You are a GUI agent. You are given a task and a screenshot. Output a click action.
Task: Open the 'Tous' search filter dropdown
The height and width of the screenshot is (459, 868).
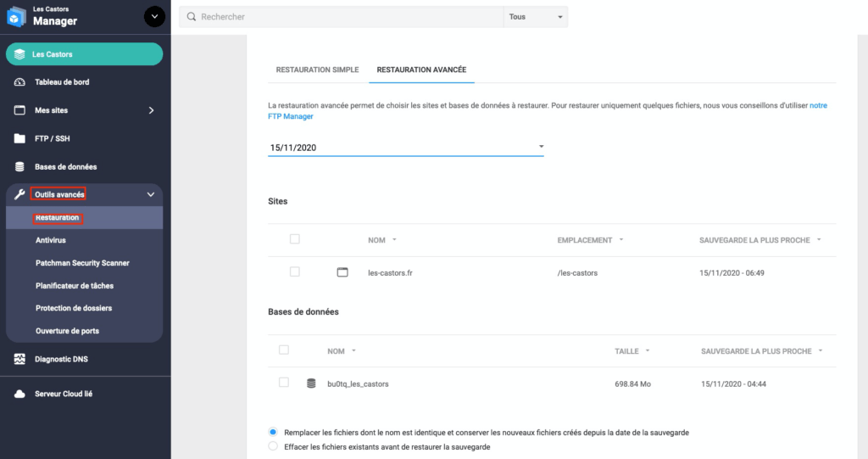click(536, 17)
